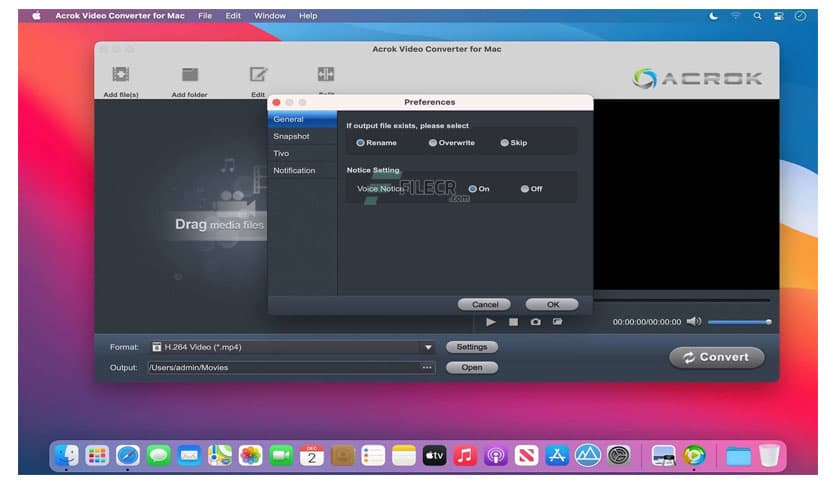Select the Rename radio option

[x=360, y=143]
